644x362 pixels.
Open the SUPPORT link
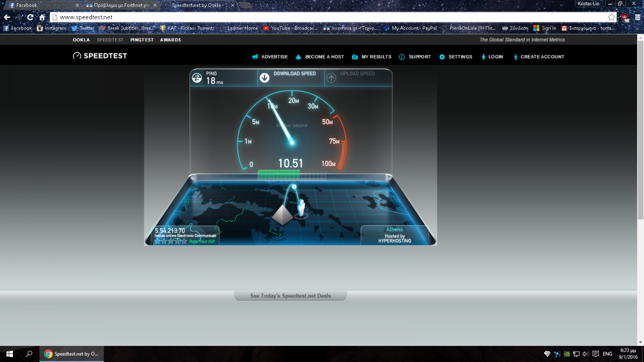click(x=420, y=57)
